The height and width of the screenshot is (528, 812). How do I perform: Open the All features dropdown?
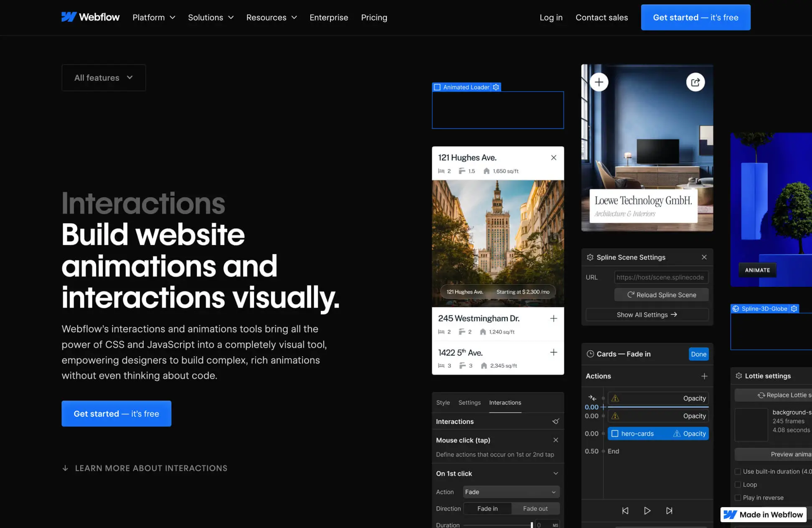tap(104, 78)
